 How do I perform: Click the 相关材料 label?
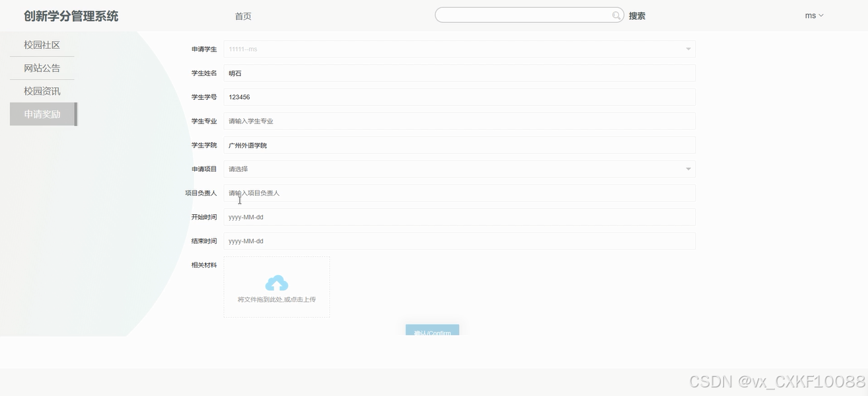click(204, 265)
